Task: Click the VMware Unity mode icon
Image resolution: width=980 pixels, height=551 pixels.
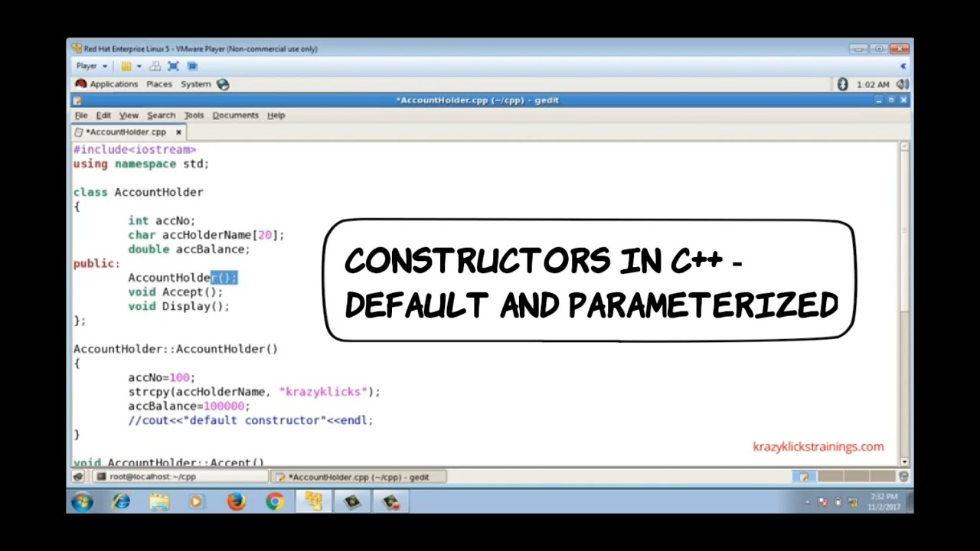Action: (192, 67)
